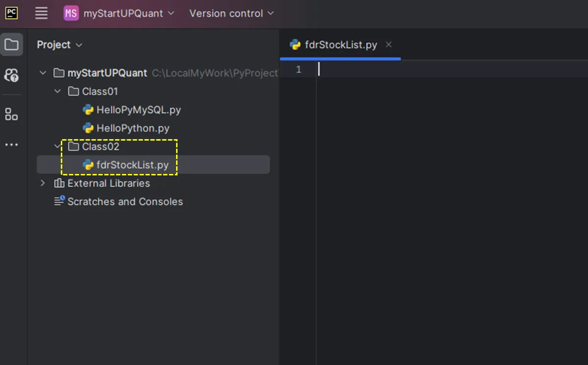Open the Structure tool window icon

coord(12,114)
